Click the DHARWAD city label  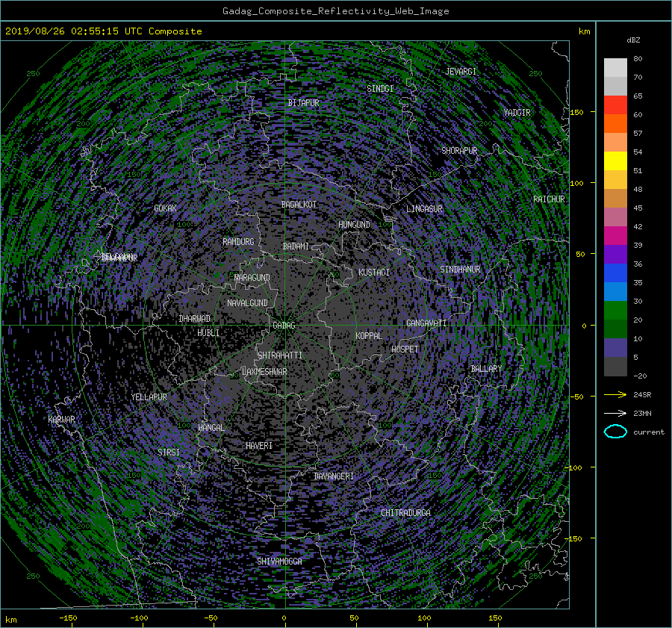195,319
